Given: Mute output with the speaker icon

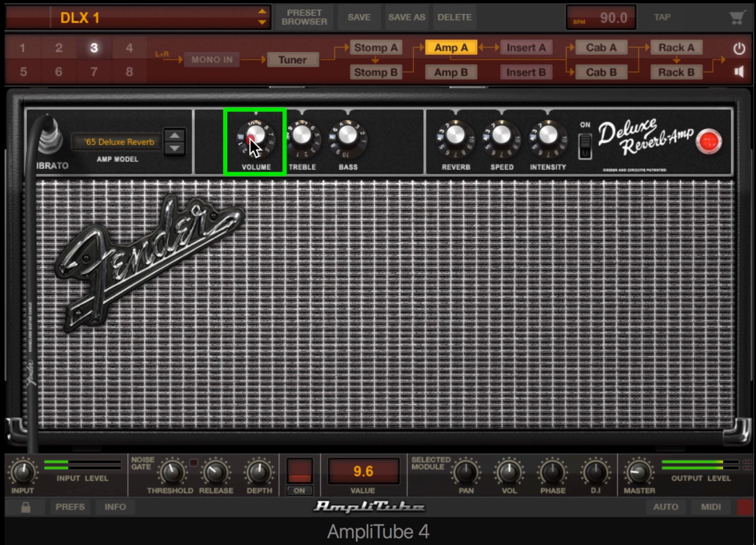Looking at the screenshot, I should pos(739,72).
